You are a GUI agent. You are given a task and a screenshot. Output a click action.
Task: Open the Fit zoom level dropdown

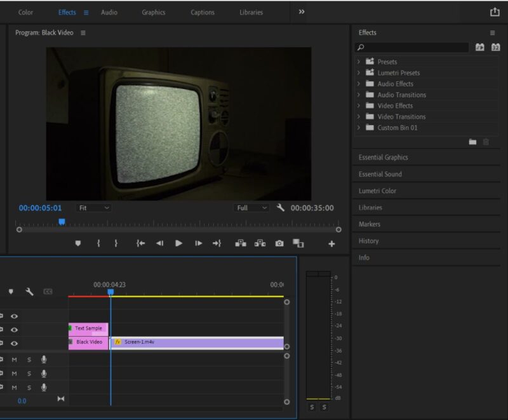coord(93,207)
